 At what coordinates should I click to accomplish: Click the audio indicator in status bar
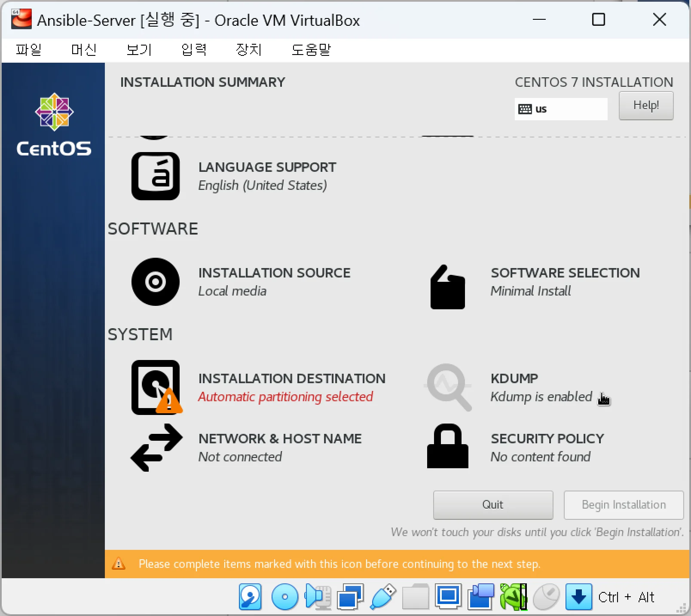click(318, 597)
